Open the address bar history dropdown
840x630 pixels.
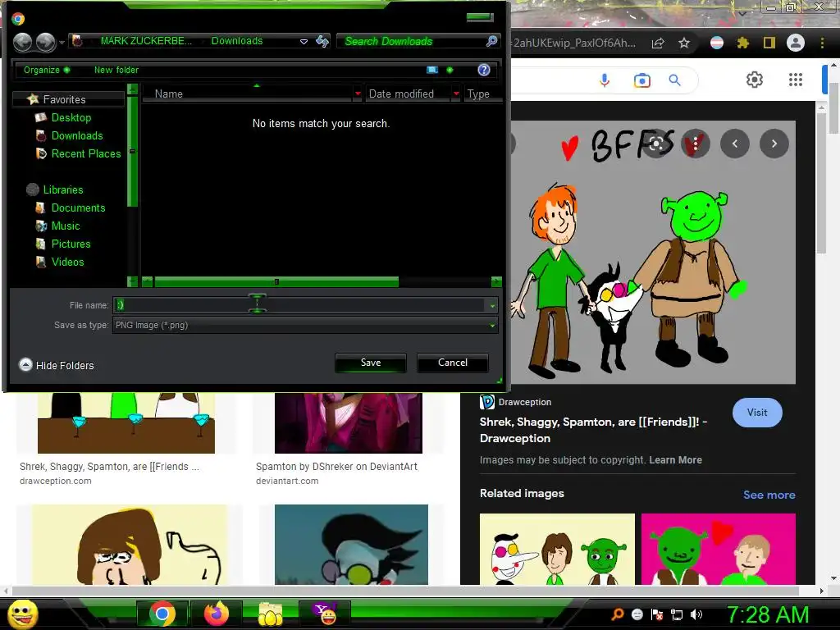pos(304,41)
